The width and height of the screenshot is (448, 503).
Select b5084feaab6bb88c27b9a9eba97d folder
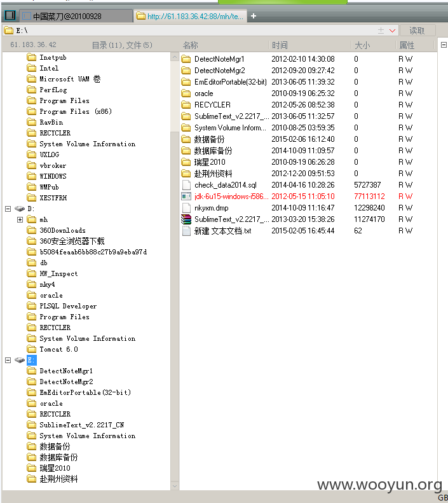pos(93,252)
